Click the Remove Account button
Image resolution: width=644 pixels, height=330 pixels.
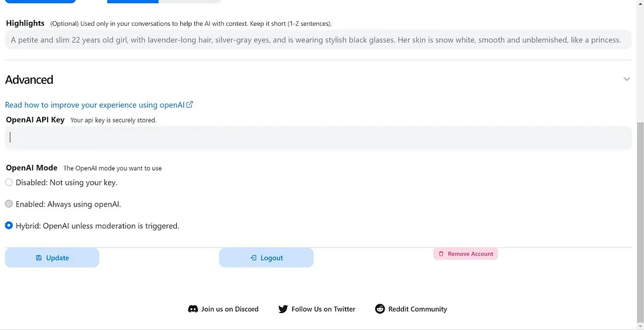tap(465, 254)
